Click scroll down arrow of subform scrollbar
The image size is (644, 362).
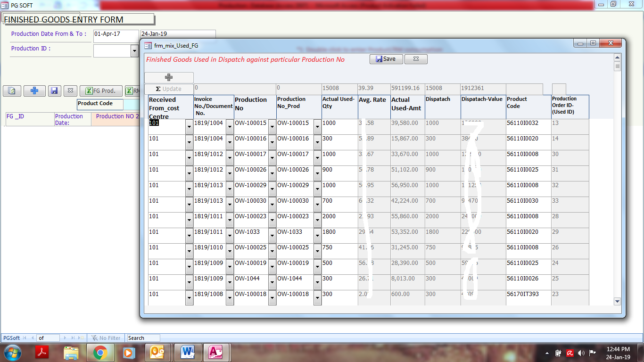point(617,301)
